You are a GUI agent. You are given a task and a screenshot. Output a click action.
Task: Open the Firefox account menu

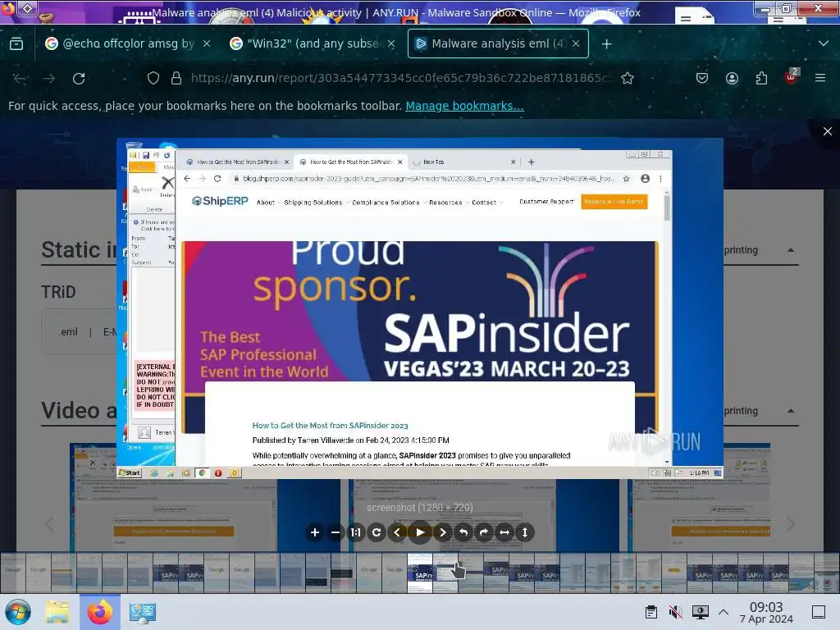[x=732, y=78]
